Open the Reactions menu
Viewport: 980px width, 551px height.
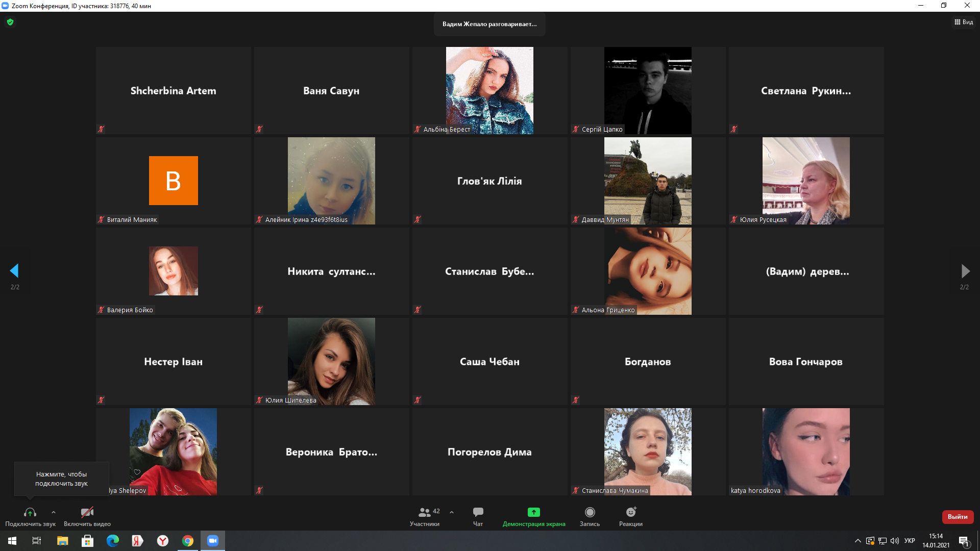click(631, 512)
